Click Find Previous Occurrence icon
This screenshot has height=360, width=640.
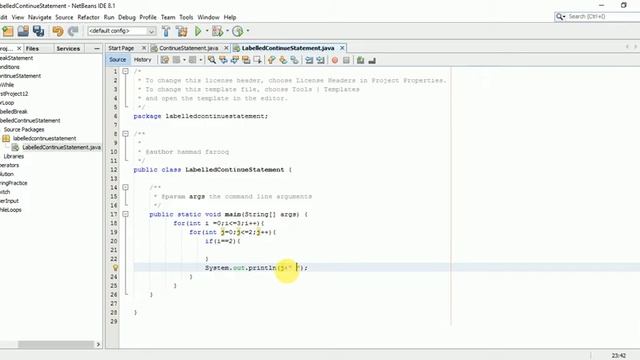tap(223, 60)
